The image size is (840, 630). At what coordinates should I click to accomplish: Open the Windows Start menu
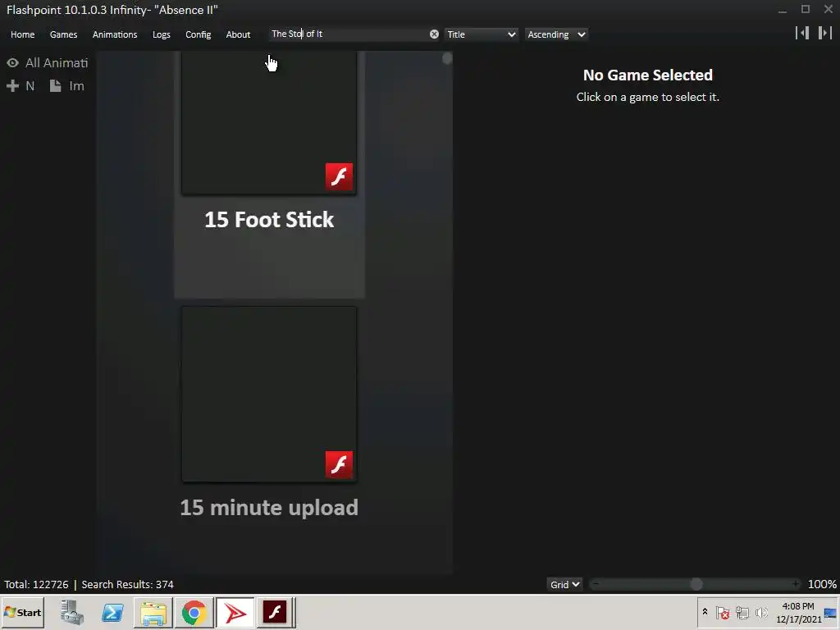22,612
